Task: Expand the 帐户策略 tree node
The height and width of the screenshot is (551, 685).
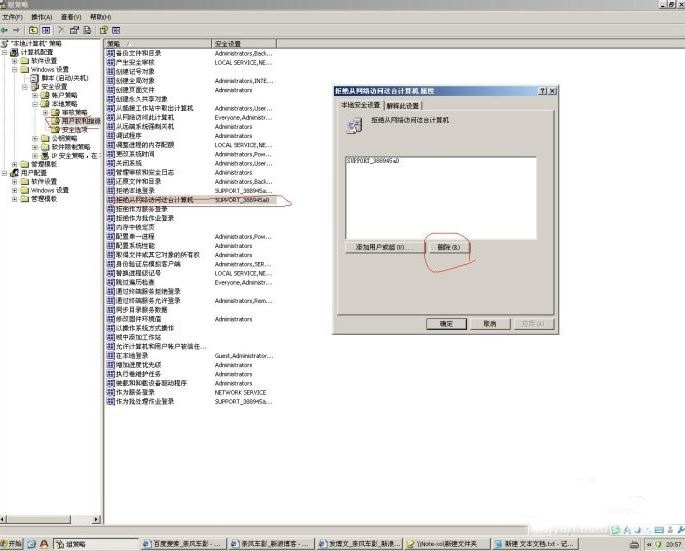Action: 35,95
